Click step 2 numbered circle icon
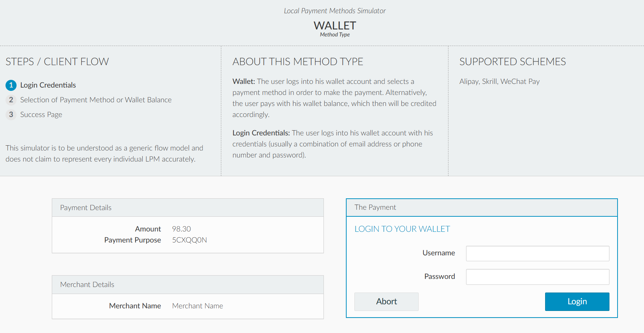The image size is (644, 333). click(11, 100)
